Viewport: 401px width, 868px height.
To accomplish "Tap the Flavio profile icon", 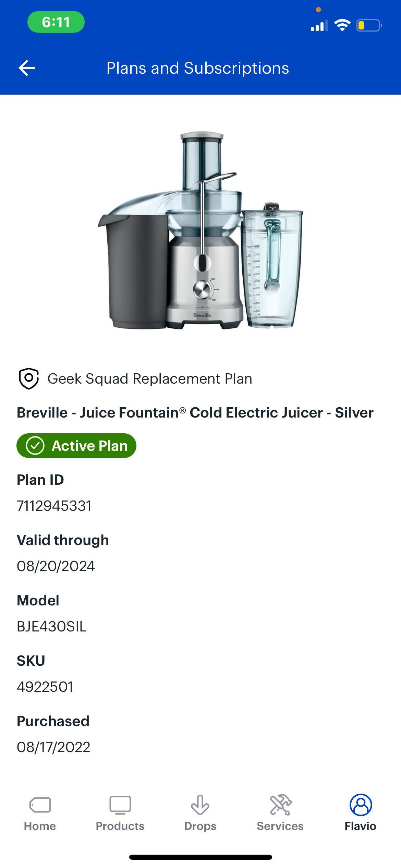I will (x=361, y=804).
